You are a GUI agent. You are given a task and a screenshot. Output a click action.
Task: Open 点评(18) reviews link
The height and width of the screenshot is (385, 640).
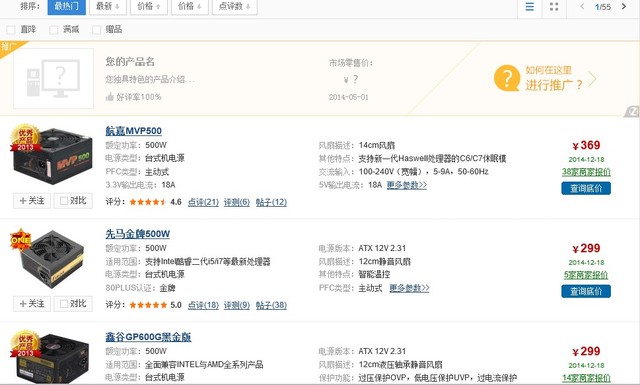203,305
